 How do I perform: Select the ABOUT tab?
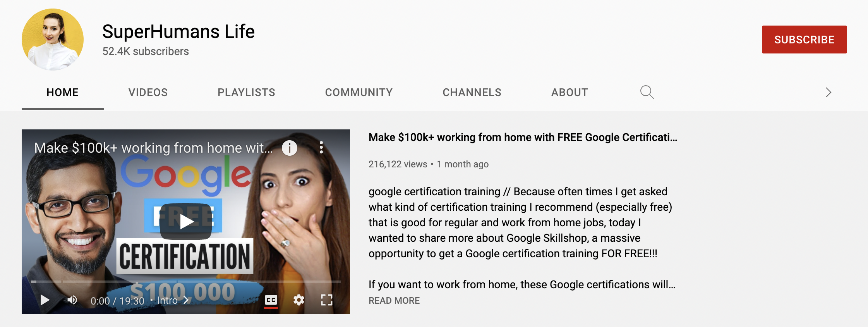(570, 92)
